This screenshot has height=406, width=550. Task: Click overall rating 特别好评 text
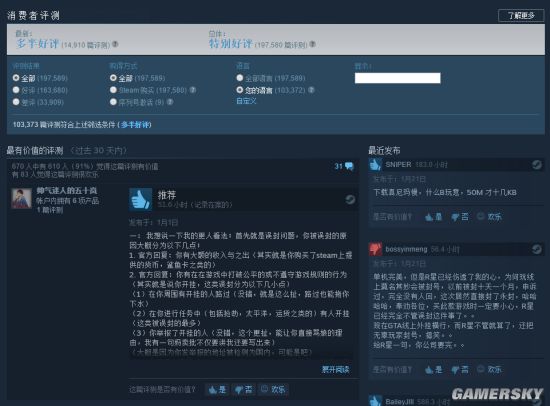point(230,44)
